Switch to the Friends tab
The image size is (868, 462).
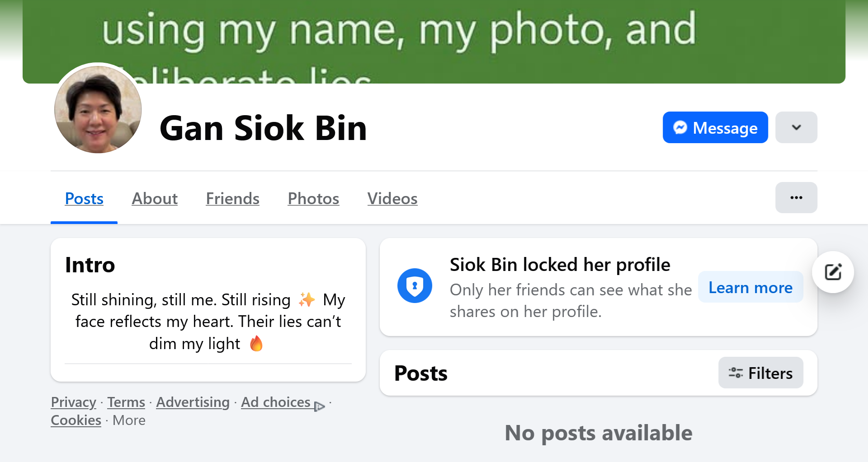(x=232, y=199)
